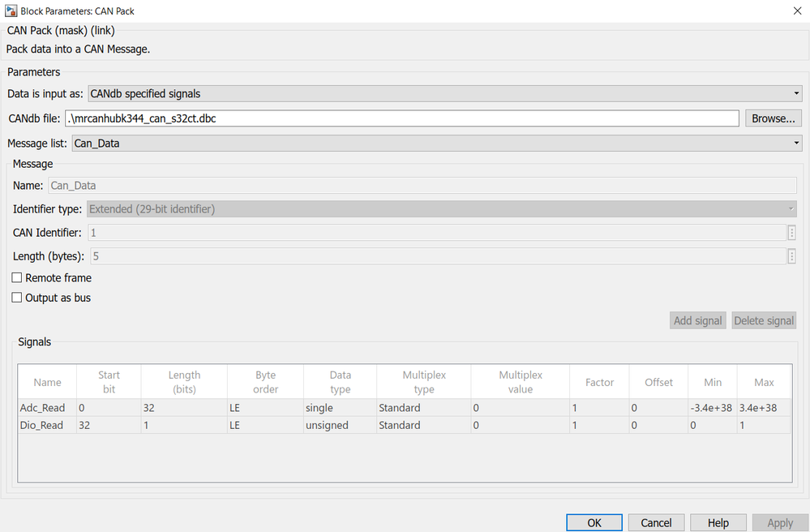
Task: Click the Add signal button
Action: [x=698, y=321]
